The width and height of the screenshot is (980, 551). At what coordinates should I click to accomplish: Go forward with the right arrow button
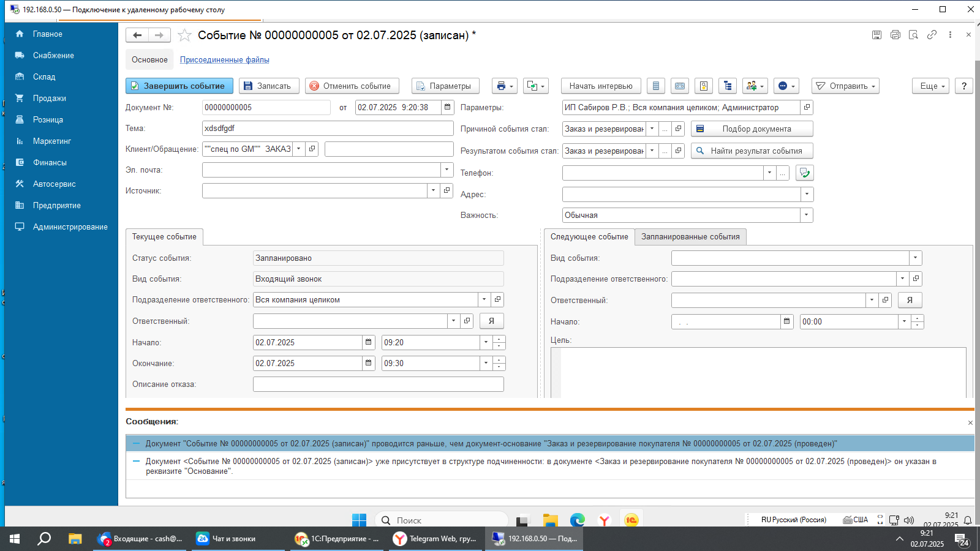(x=159, y=36)
